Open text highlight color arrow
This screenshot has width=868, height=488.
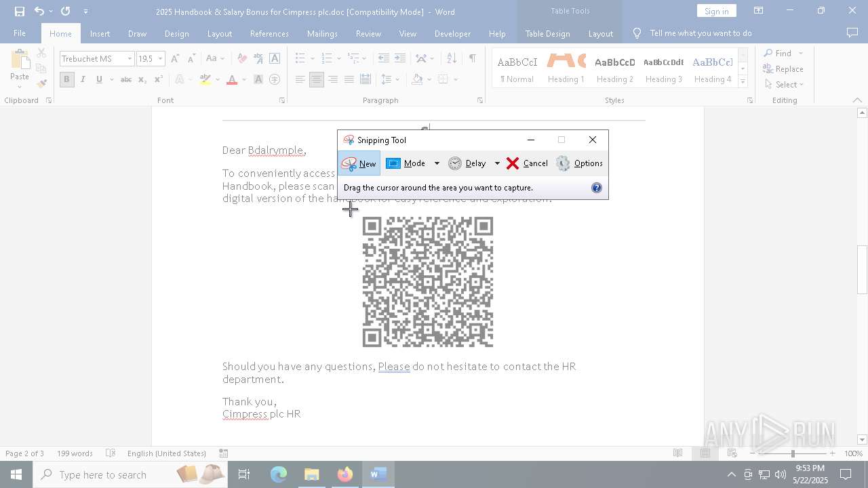[218, 79]
